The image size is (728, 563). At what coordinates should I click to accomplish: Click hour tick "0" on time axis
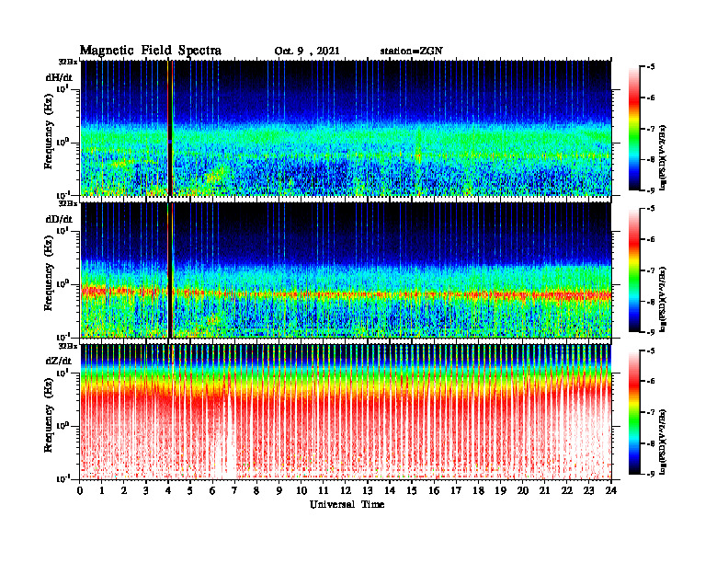click(x=80, y=491)
